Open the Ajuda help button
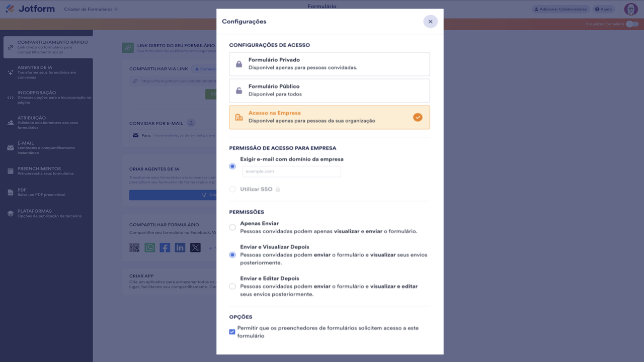The height and width of the screenshot is (362, 644). [x=604, y=9]
